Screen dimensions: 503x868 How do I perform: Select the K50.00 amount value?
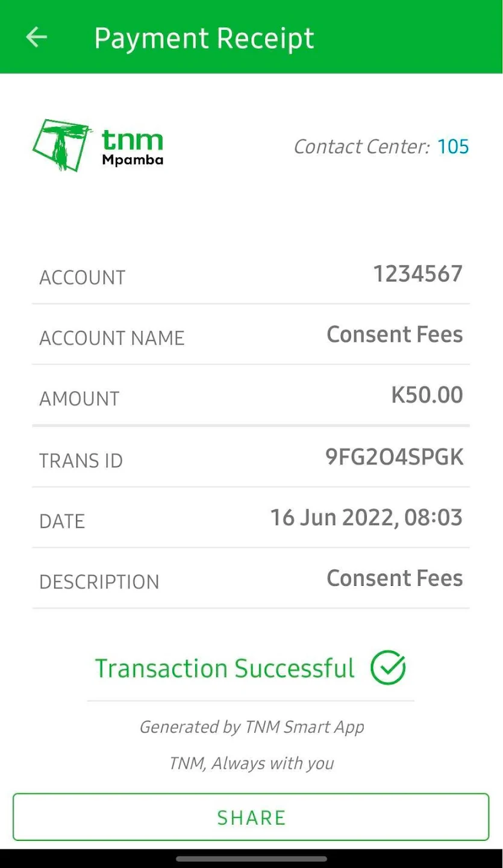click(x=427, y=395)
